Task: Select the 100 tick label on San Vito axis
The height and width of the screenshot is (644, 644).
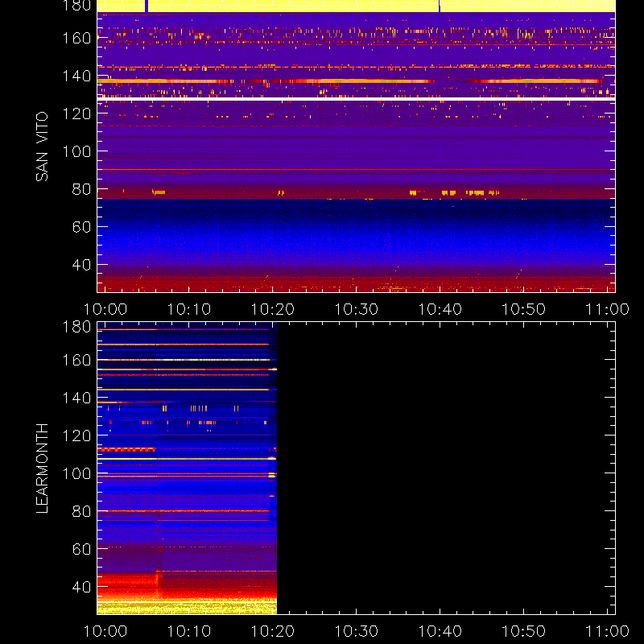Action: (76, 151)
